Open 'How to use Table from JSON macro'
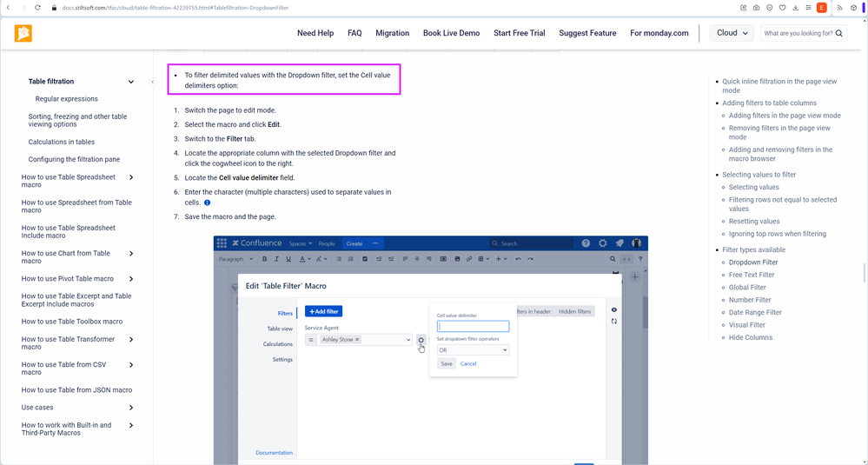Screen dimensions: 868x465 click(x=77, y=390)
